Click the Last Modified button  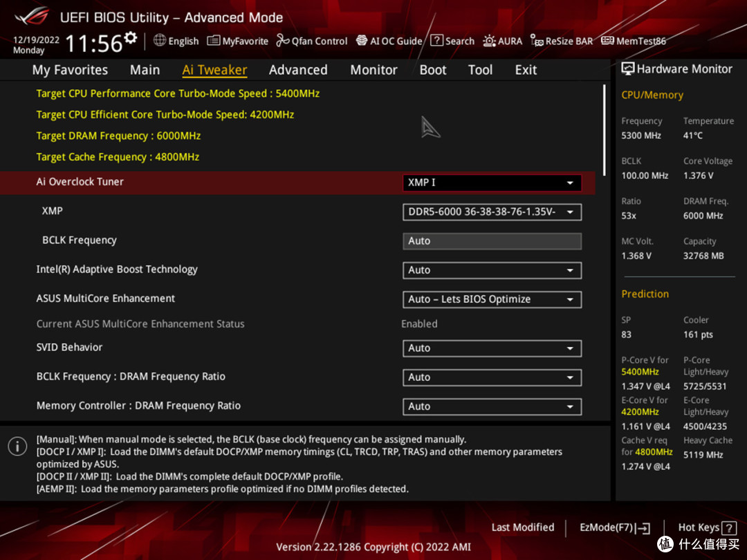coord(523,528)
